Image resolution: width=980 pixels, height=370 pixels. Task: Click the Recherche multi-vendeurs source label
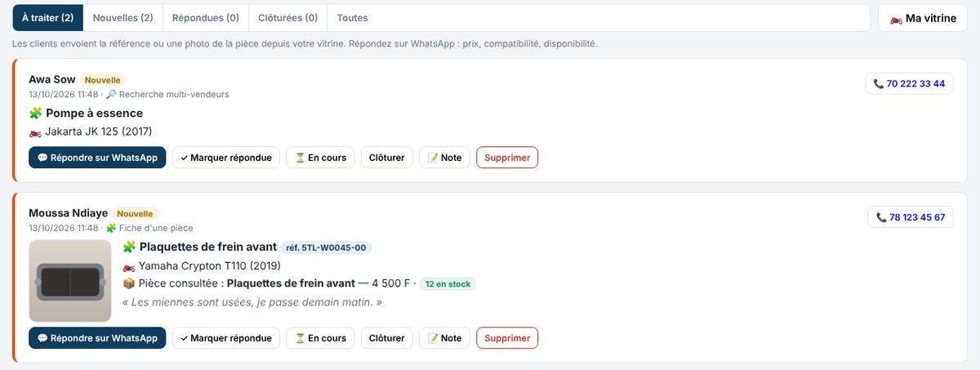click(x=174, y=95)
